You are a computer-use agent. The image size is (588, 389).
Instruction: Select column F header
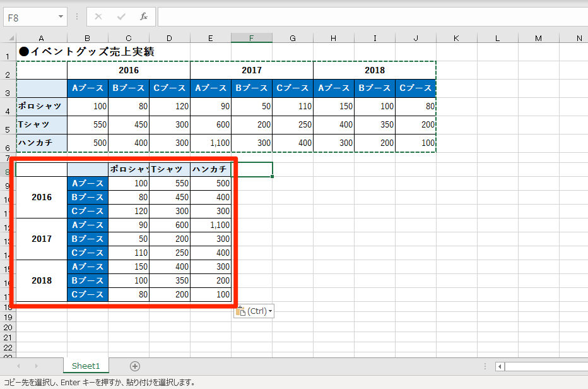tap(252, 38)
